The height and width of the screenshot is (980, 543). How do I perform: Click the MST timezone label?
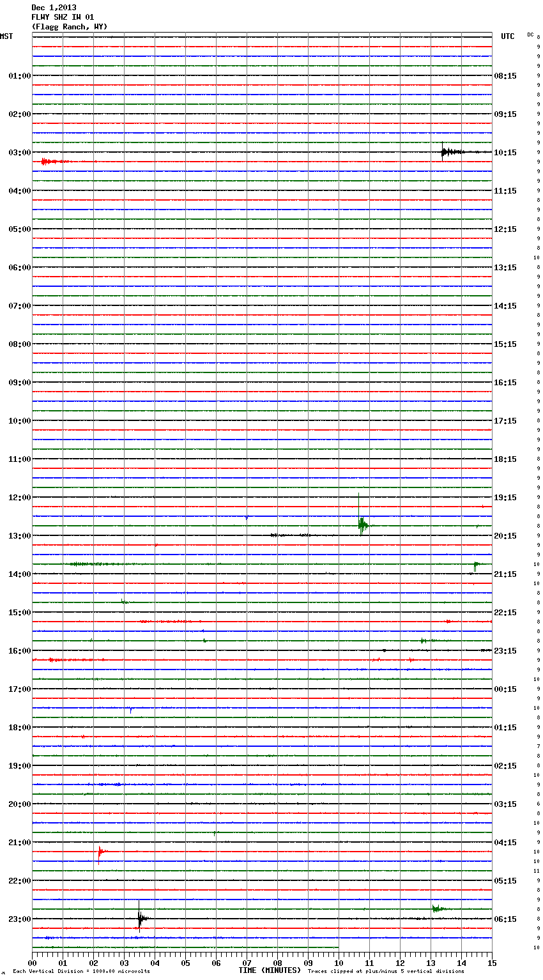pos(6,36)
